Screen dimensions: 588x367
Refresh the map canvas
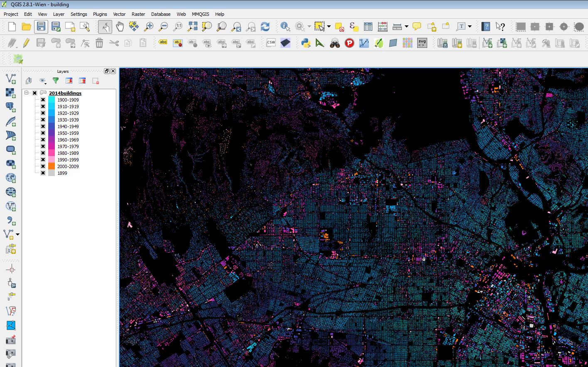pyautogui.click(x=265, y=27)
